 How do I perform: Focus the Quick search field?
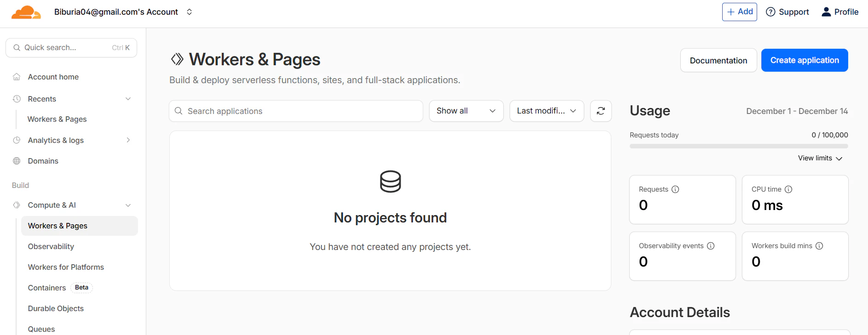click(71, 48)
